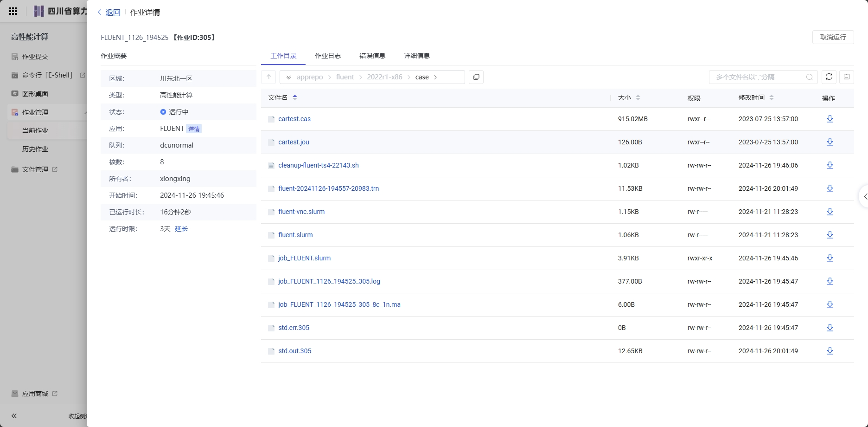868x427 pixels.
Task: Open std.out.305 file link
Action: tap(295, 351)
